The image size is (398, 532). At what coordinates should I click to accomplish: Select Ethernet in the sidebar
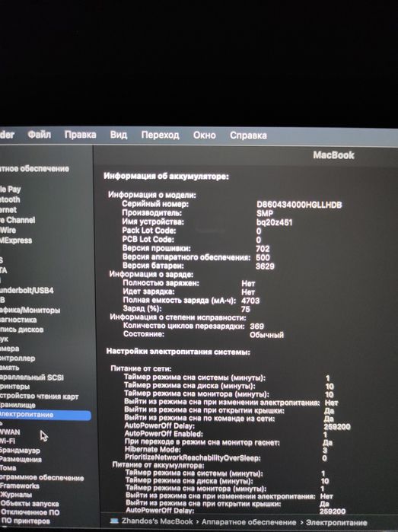[8, 209]
